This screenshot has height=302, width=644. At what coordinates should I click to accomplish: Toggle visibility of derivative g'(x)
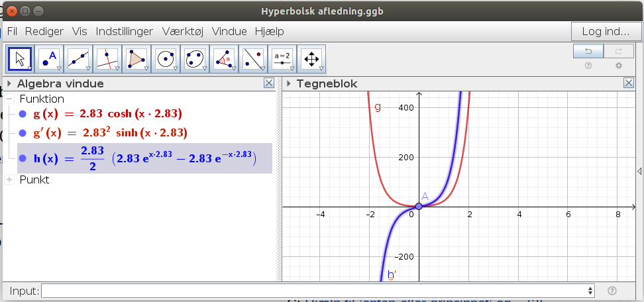tap(23, 133)
